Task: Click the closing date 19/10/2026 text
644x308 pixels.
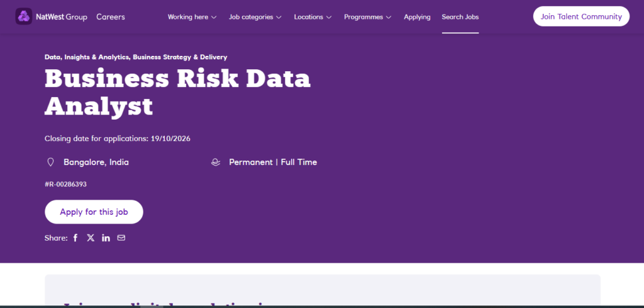Action: tap(170, 139)
